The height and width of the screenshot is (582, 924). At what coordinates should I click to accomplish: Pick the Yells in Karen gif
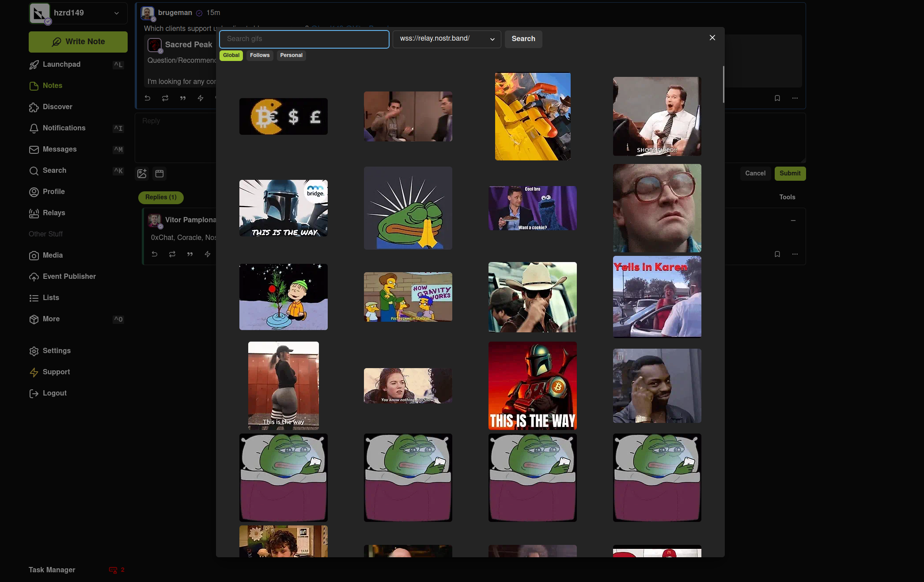click(x=657, y=297)
